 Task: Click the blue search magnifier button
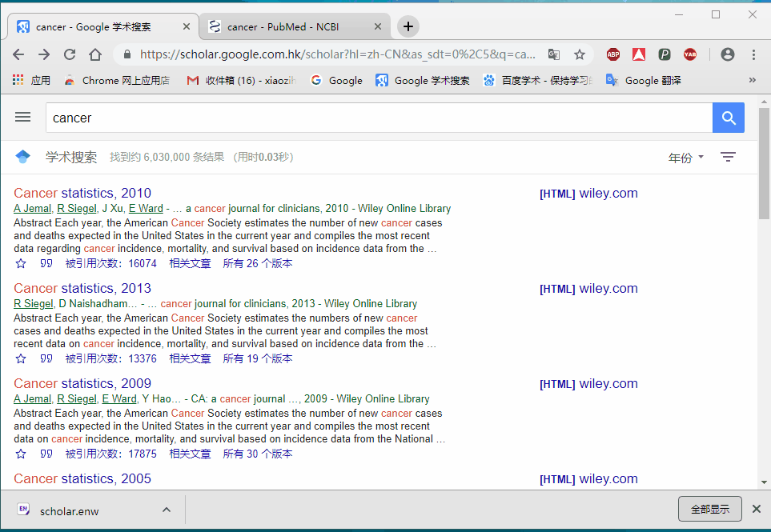pyautogui.click(x=729, y=118)
